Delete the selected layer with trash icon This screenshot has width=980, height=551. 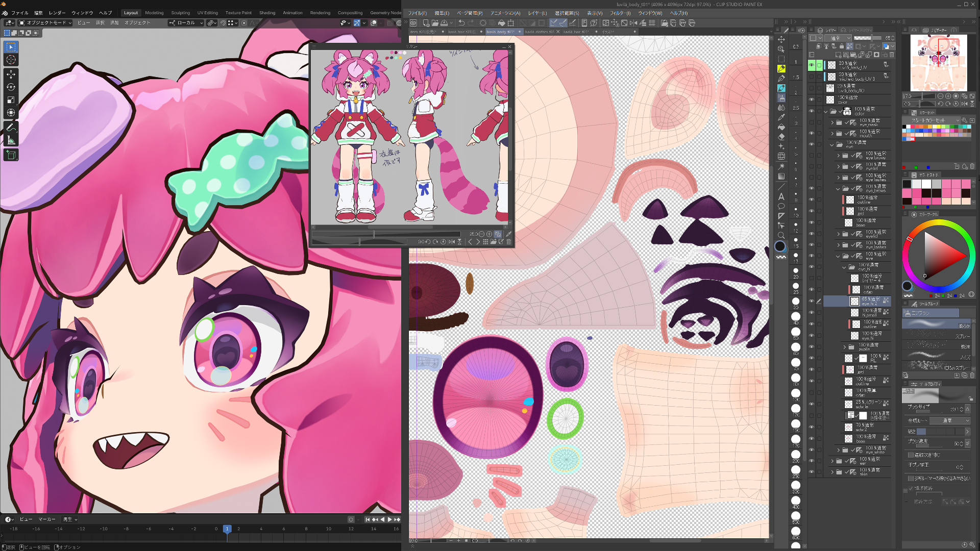tap(892, 55)
